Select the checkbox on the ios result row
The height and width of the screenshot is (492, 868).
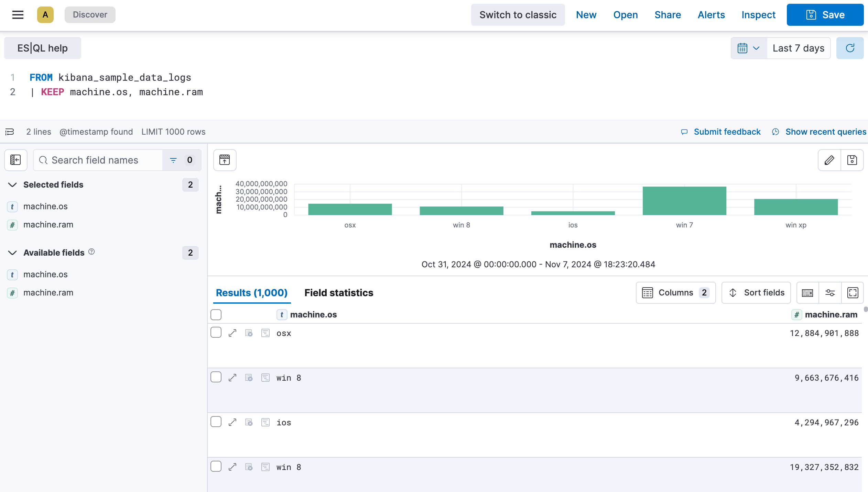(216, 422)
